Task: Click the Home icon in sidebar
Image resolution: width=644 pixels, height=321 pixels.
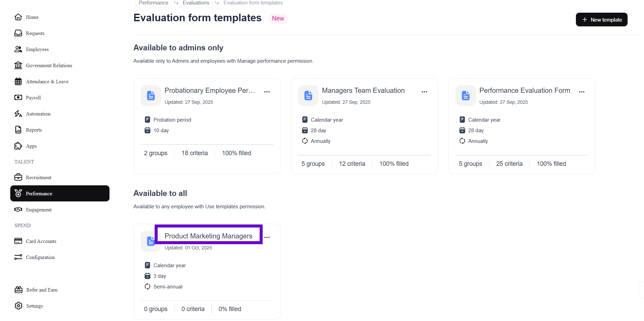Action: [18, 17]
